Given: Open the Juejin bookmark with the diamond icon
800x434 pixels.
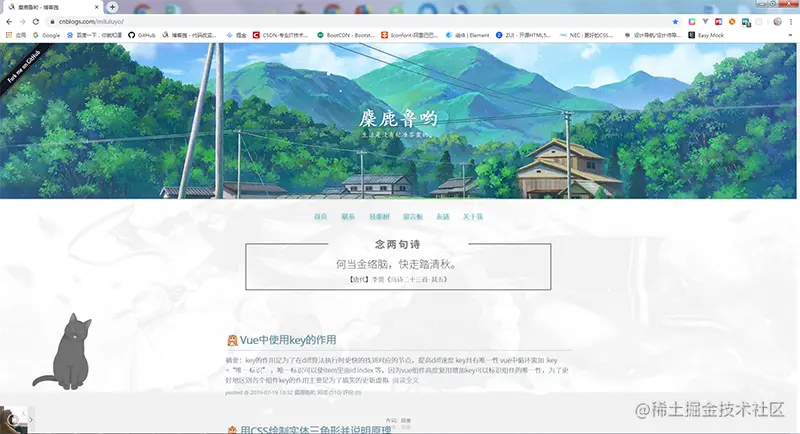Looking at the screenshot, I should [236, 35].
